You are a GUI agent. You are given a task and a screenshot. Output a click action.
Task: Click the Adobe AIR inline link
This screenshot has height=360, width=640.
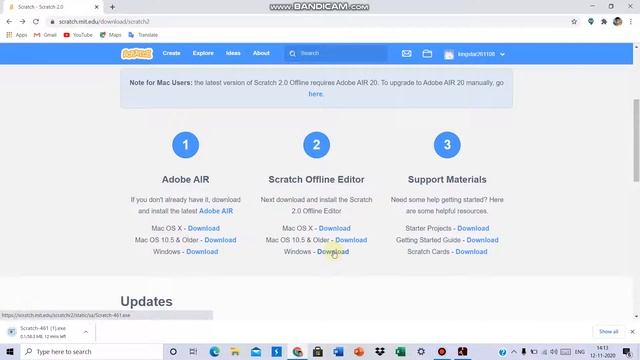click(x=216, y=211)
